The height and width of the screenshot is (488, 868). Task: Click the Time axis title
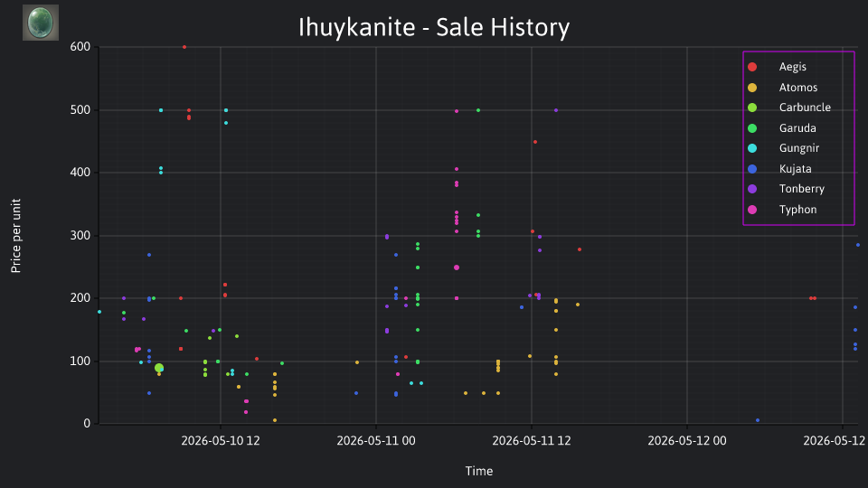(x=479, y=471)
